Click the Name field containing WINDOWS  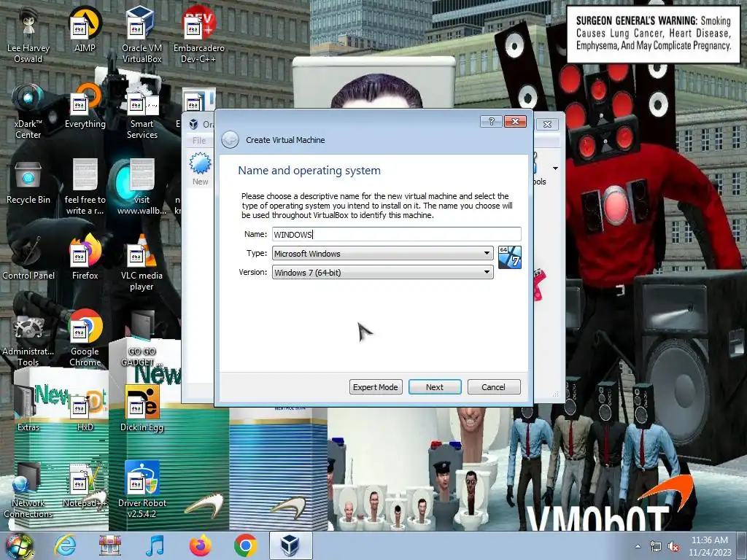(x=396, y=234)
